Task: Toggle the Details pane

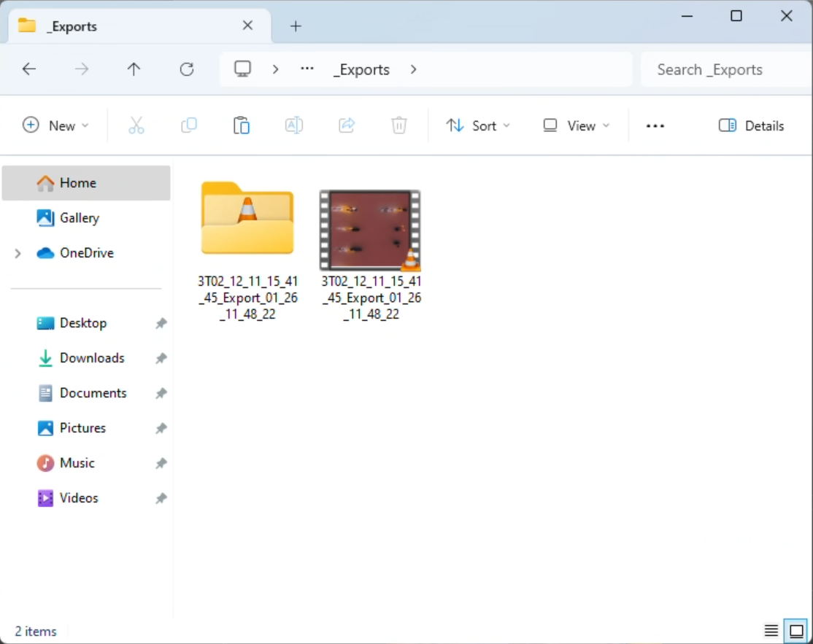Action: [751, 125]
